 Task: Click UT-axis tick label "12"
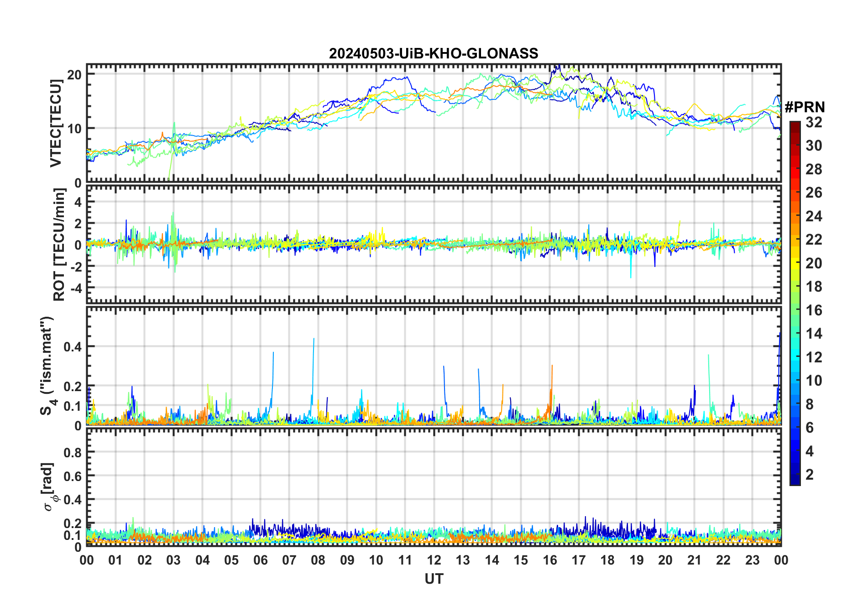pos(434,560)
